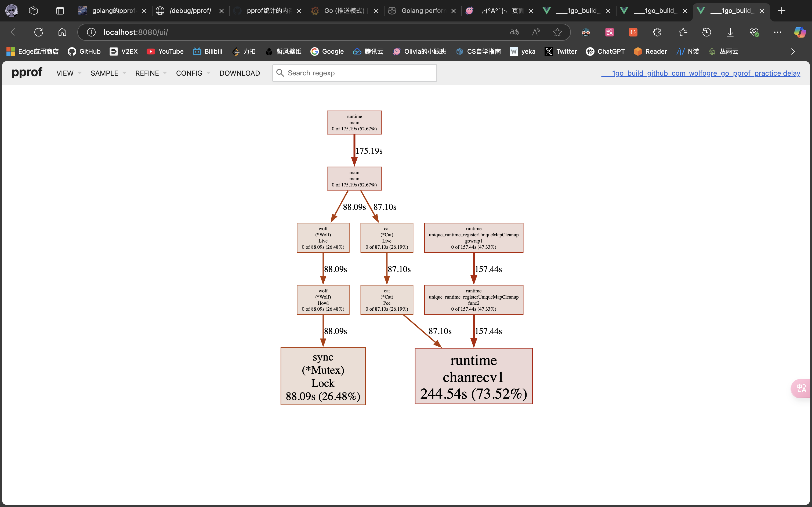This screenshot has height=507, width=812.
Task: Click the floating translate widget
Action: 802,388
